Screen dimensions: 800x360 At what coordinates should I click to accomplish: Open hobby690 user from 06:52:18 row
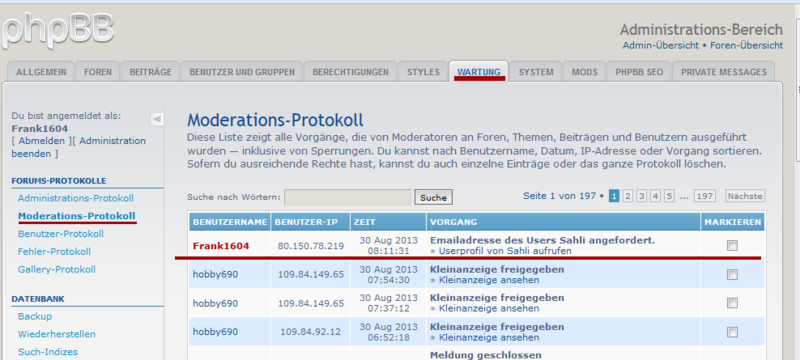click(x=215, y=331)
